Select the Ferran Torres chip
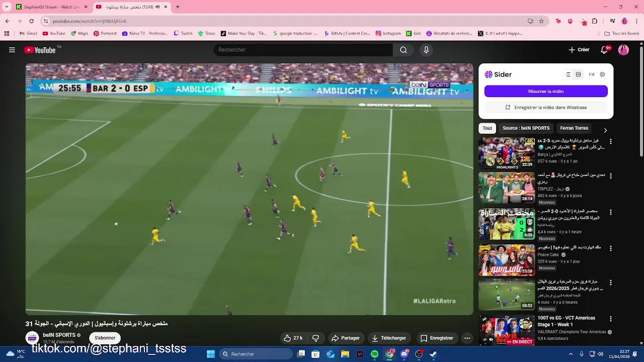 point(574,128)
